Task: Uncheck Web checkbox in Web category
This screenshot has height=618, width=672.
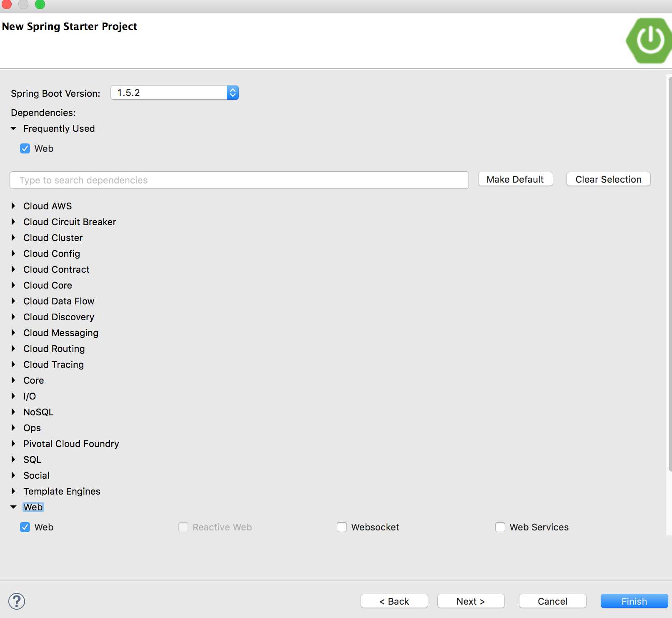Action: 25,527
